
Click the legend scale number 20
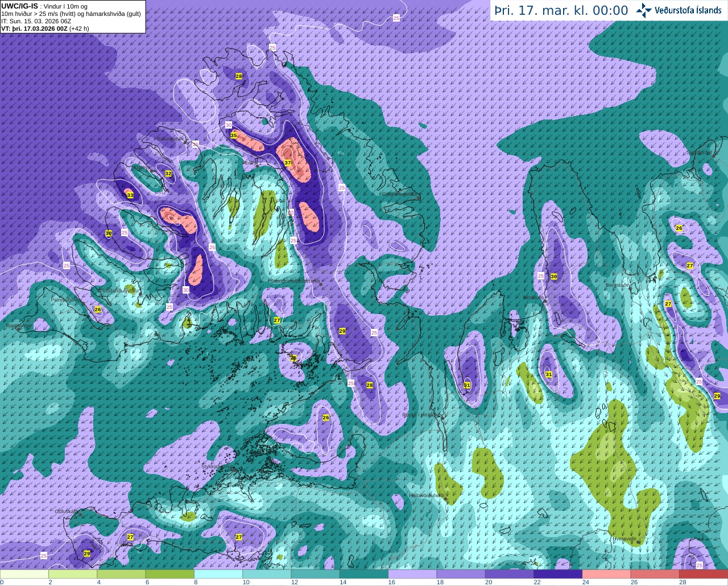coord(488,582)
